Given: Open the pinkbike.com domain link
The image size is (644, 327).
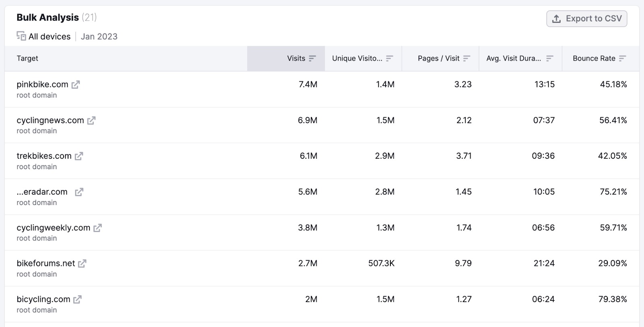Looking at the screenshot, I should pos(42,85).
